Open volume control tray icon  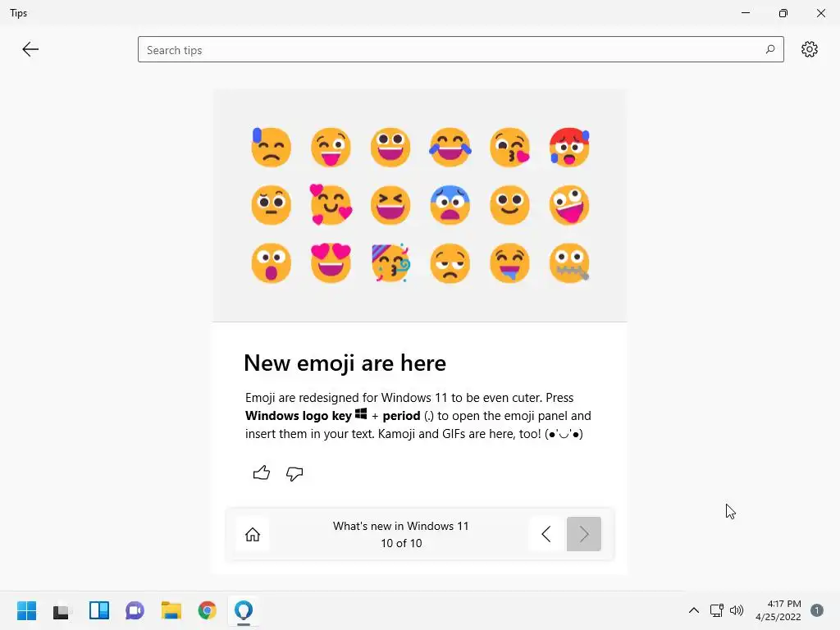(737, 610)
